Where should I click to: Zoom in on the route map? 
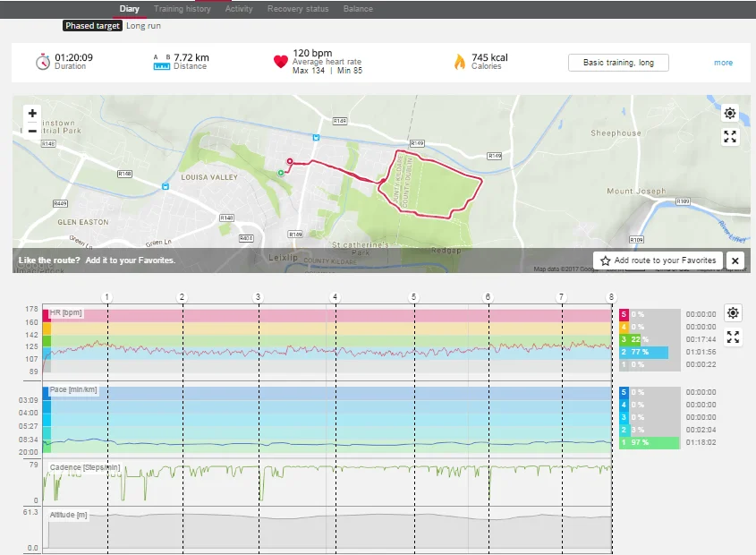click(32, 114)
